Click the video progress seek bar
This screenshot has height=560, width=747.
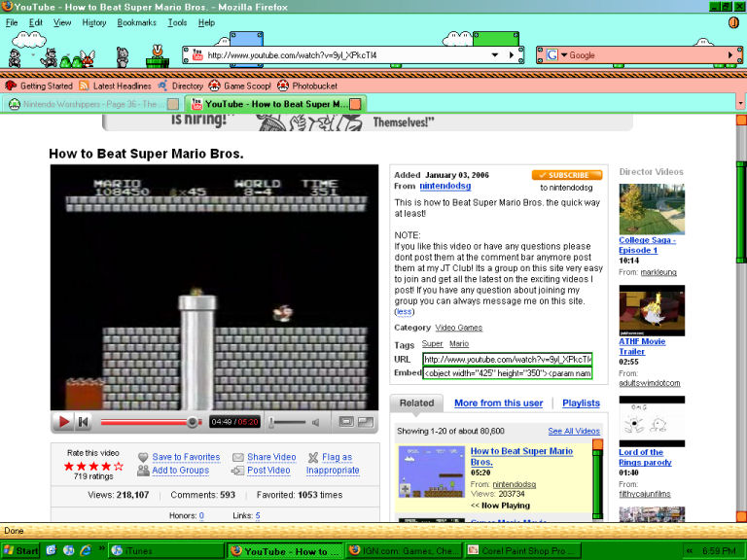pos(151,422)
